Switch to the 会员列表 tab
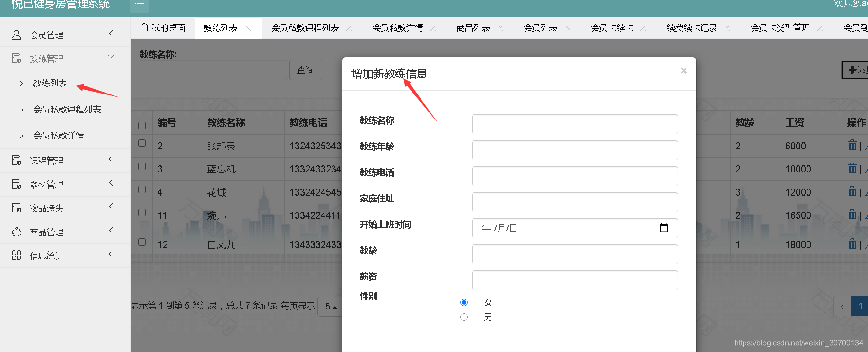Viewport: 868px width, 352px height. pos(541,28)
